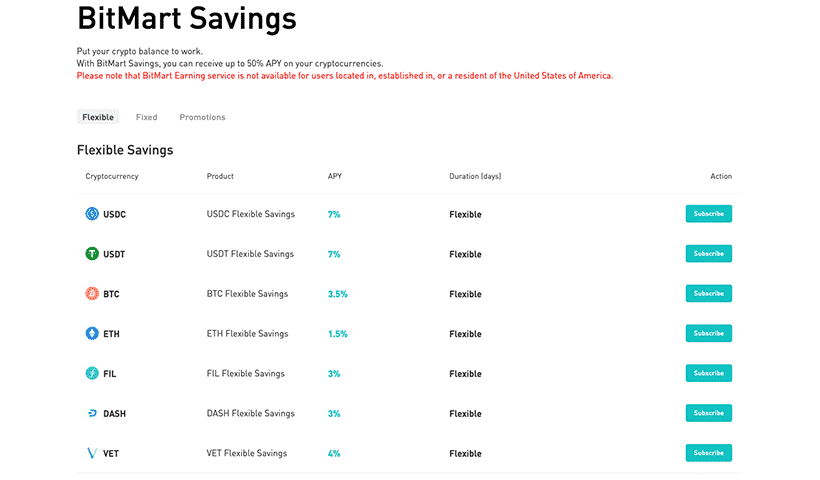
Task: Subscribe to VET Flexible Savings
Action: (708, 453)
